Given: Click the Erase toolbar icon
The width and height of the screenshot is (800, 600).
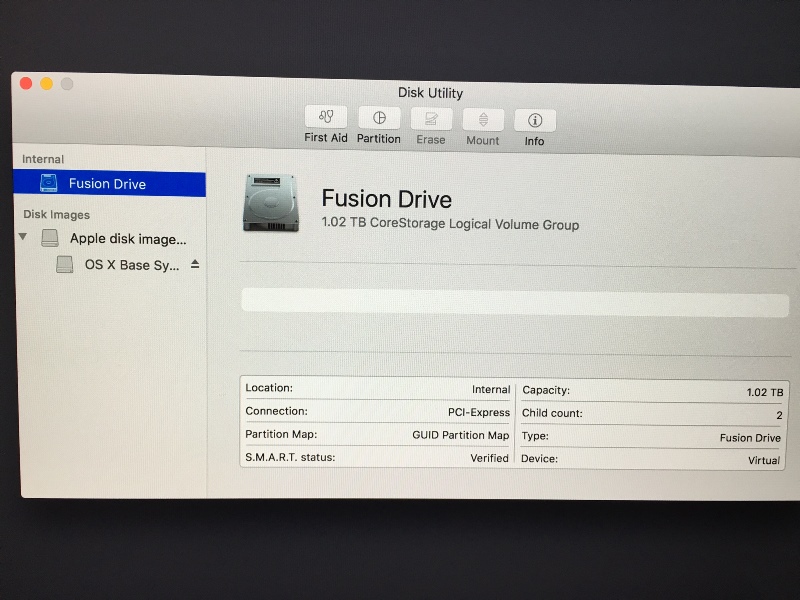Looking at the screenshot, I should 431,119.
